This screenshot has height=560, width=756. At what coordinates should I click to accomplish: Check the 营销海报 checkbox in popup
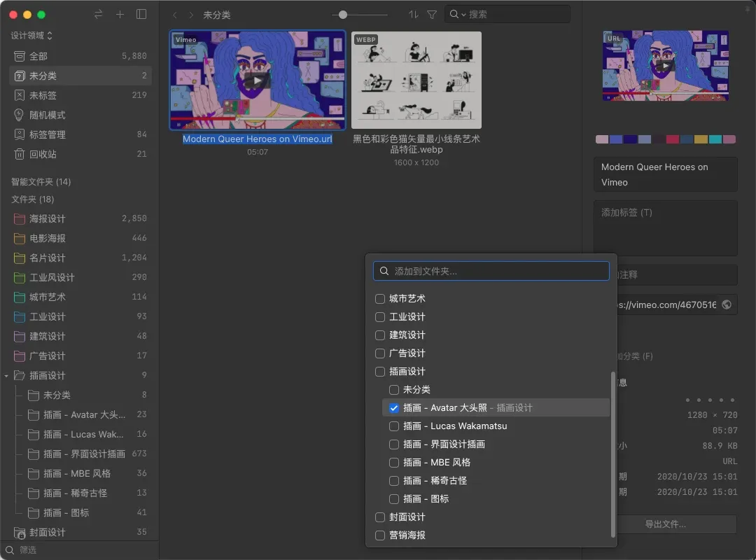[380, 535]
